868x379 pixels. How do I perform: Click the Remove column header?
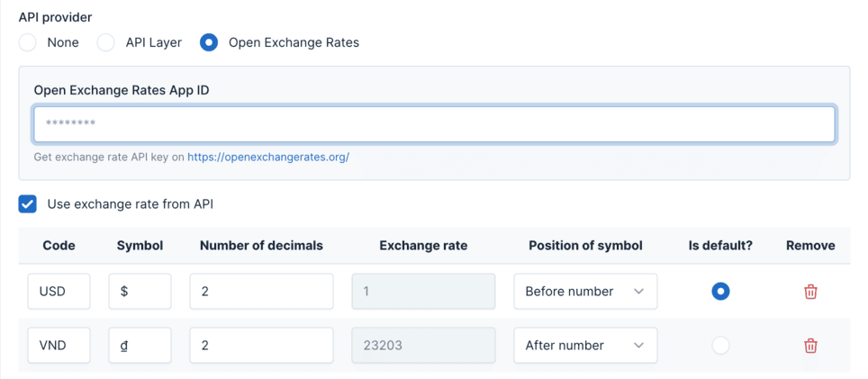(810, 246)
